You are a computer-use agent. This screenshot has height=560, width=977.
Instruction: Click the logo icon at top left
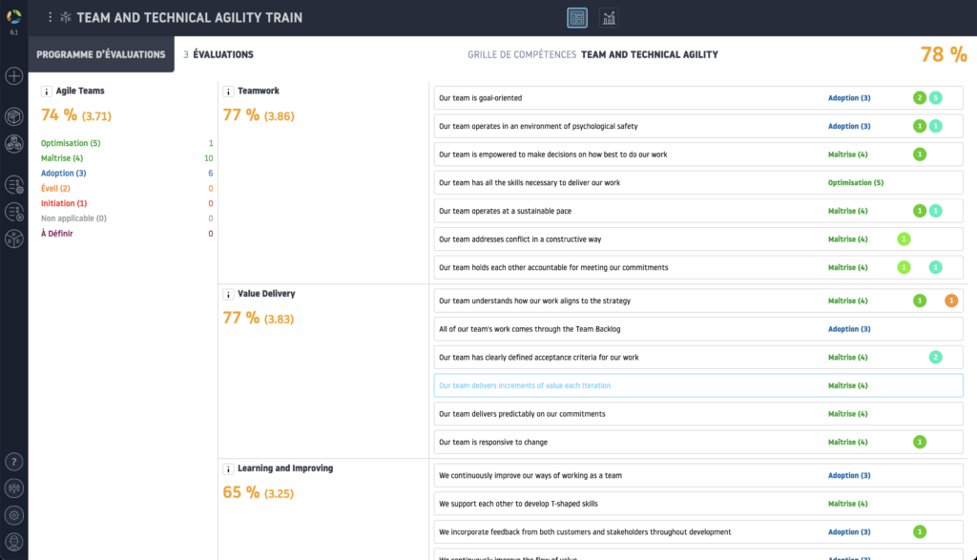point(14,15)
